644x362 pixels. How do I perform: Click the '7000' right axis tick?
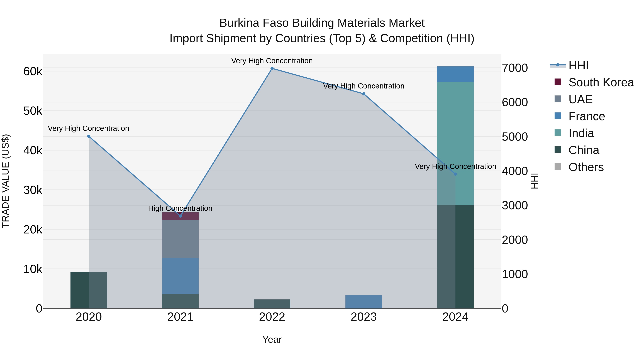(515, 68)
